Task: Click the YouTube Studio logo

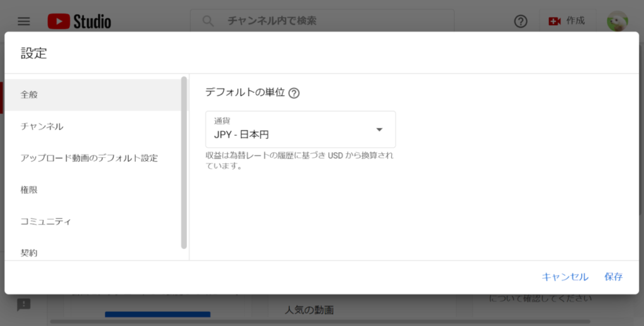Action: 79,21
